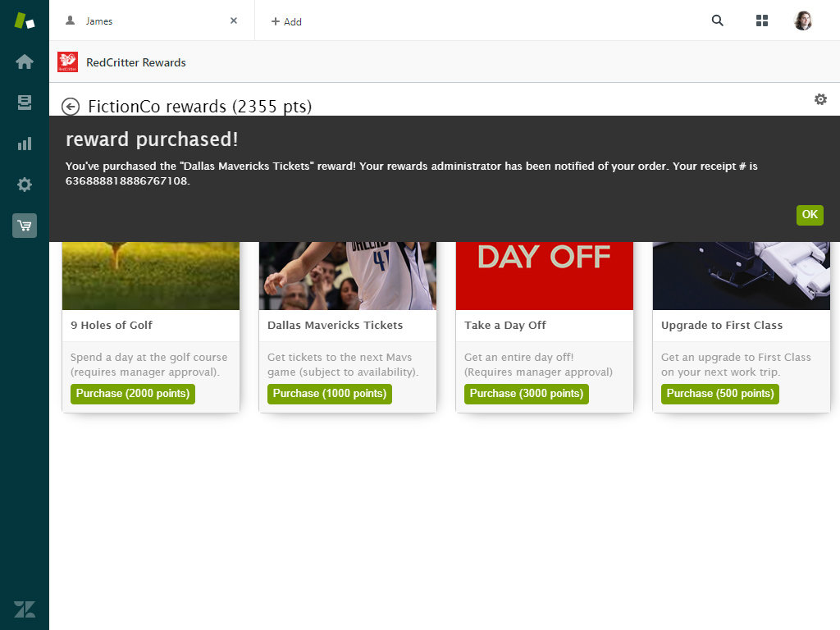Click the back arrow beside FictionCo rewards

(x=71, y=107)
